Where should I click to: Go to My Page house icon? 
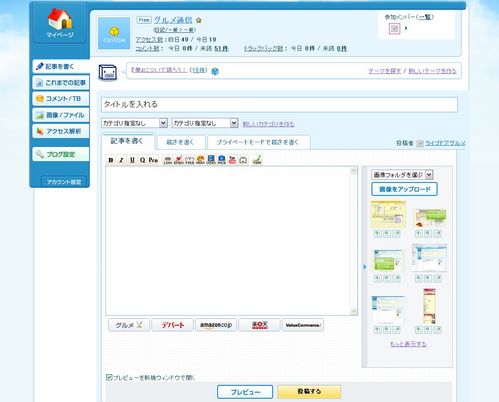tap(60, 23)
